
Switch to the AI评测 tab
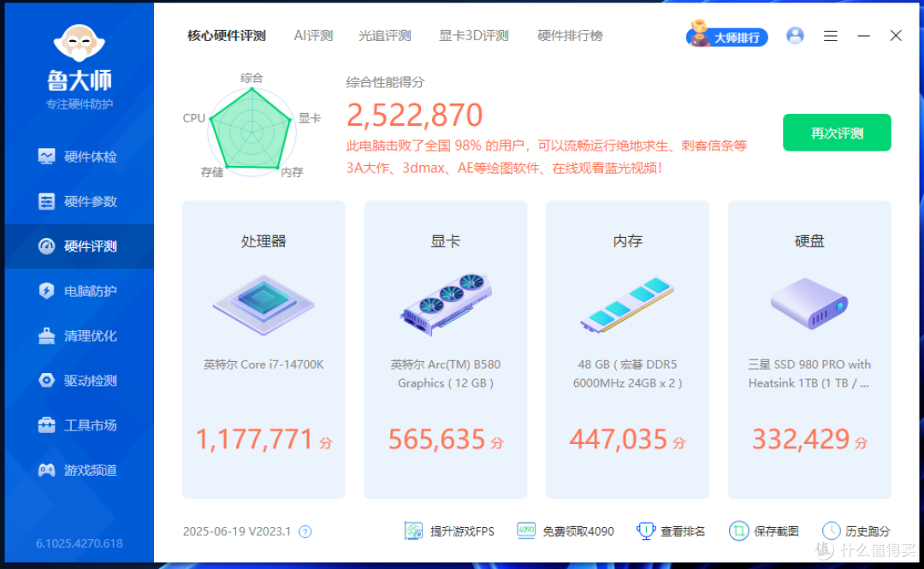pos(313,36)
